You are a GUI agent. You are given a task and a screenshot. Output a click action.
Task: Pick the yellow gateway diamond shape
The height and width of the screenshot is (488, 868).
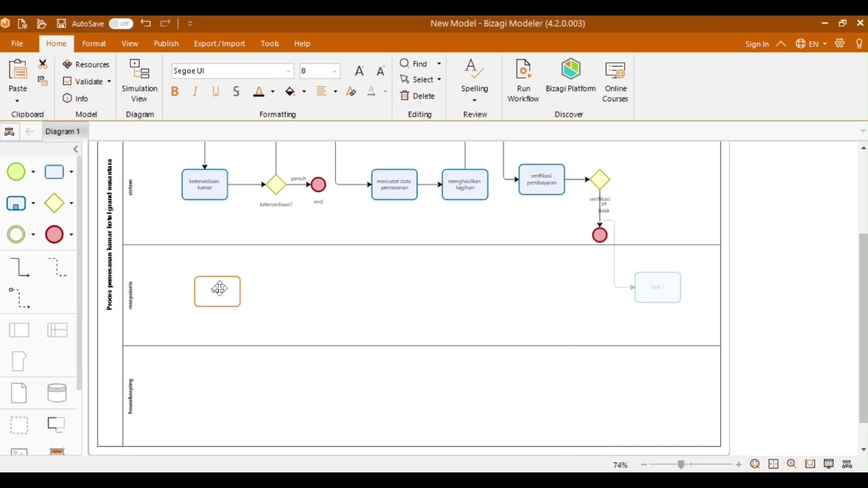click(54, 203)
